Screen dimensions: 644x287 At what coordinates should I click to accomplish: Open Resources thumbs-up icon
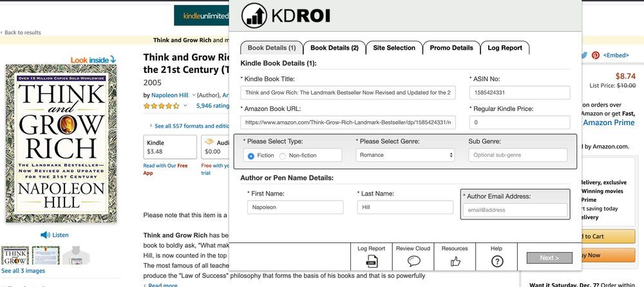(455, 261)
